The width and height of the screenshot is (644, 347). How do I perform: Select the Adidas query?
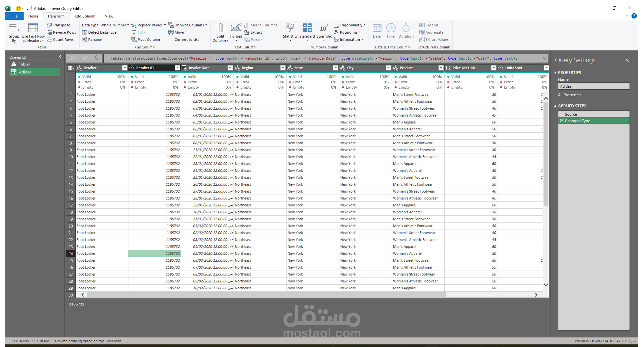coord(35,72)
